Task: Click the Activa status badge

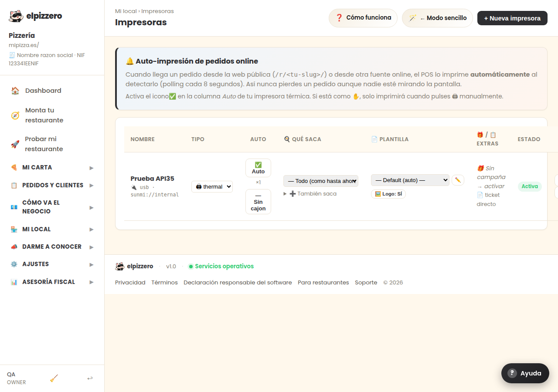Action: tap(530, 186)
